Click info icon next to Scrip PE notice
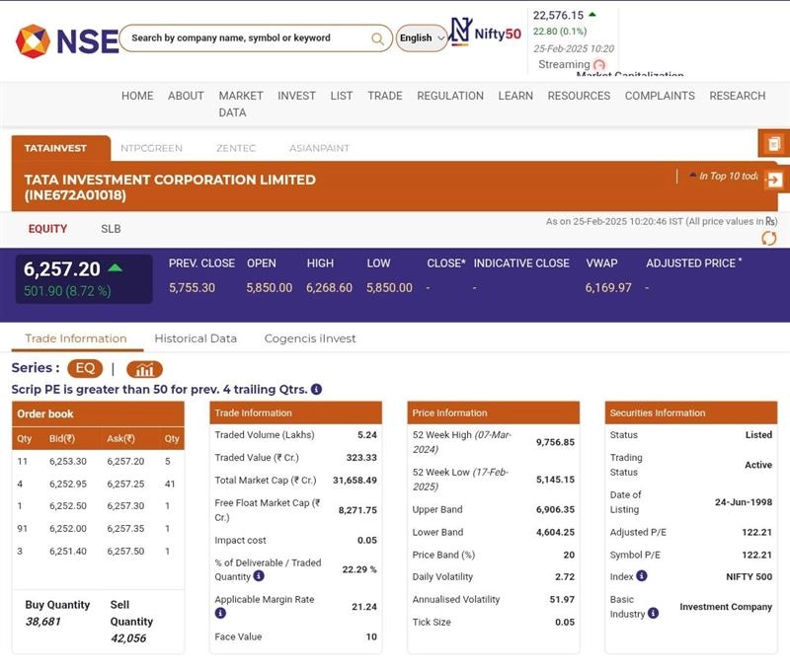 (316, 390)
